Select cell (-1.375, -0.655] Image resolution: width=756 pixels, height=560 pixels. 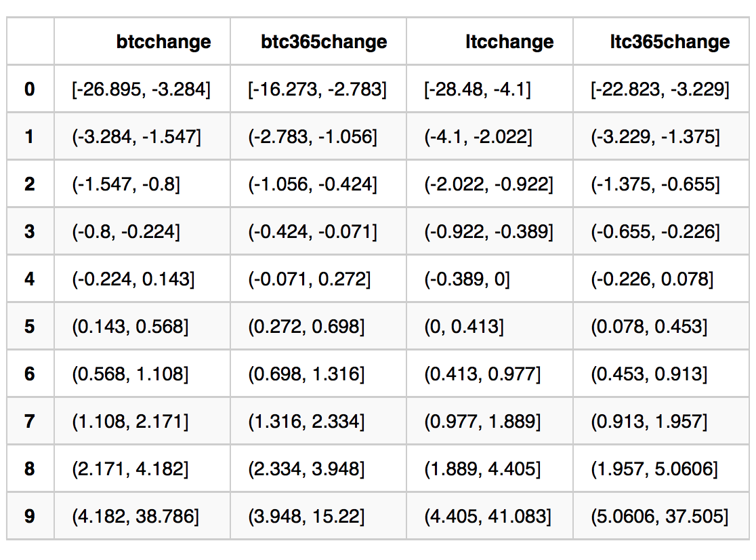(655, 184)
